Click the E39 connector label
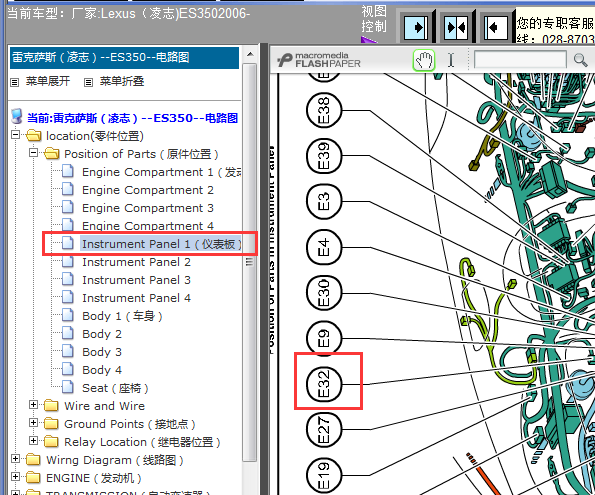Viewport: 595px width, 495px height. tap(324, 156)
